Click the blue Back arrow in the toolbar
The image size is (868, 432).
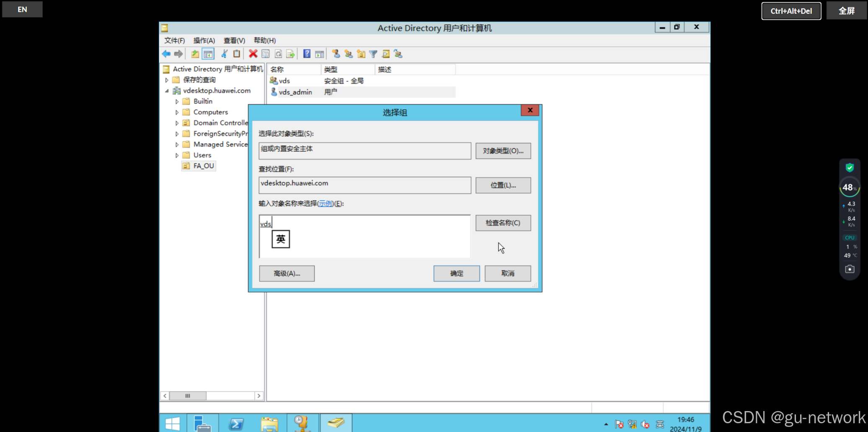pyautogui.click(x=166, y=54)
